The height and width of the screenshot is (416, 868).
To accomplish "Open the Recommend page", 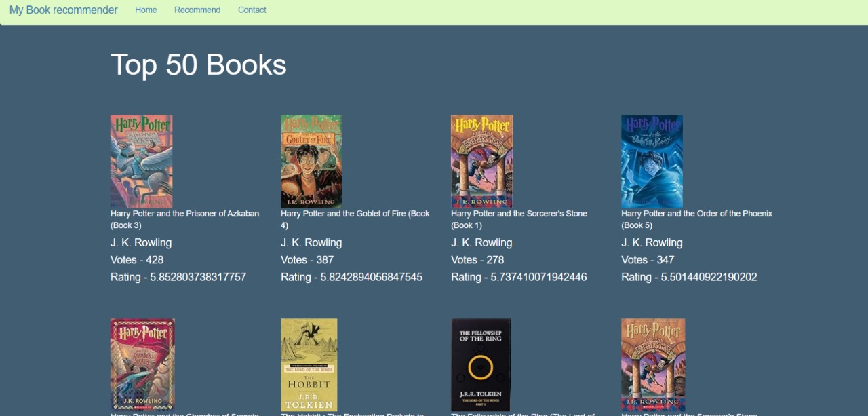I will click(197, 10).
